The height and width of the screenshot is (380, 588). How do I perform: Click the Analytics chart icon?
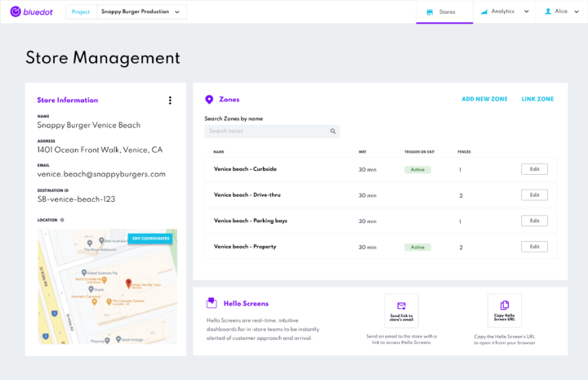tap(484, 11)
